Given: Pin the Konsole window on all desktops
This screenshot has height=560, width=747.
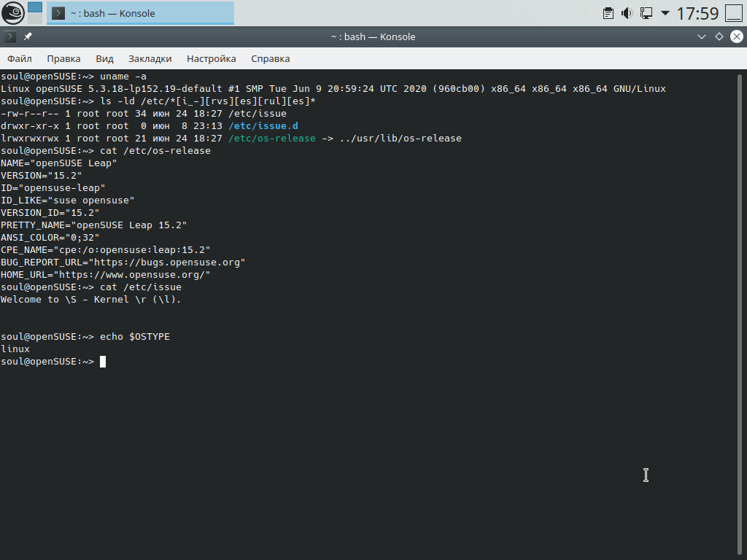Looking at the screenshot, I should [x=28, y=36].
